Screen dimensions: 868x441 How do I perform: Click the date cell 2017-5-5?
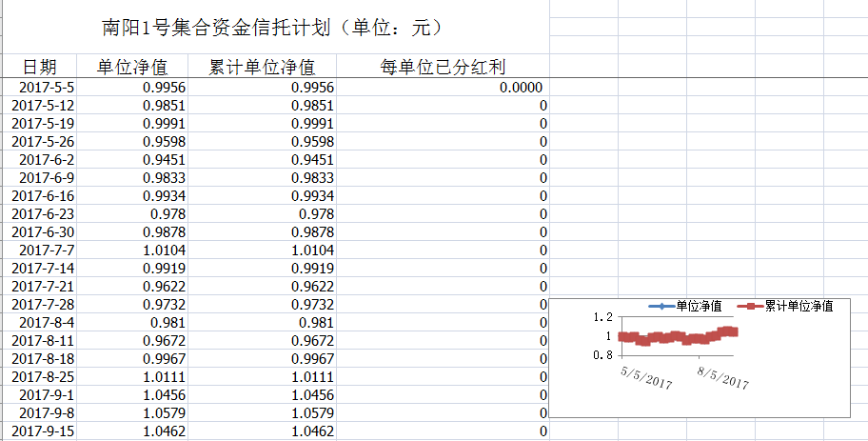(x=46, y=88)
